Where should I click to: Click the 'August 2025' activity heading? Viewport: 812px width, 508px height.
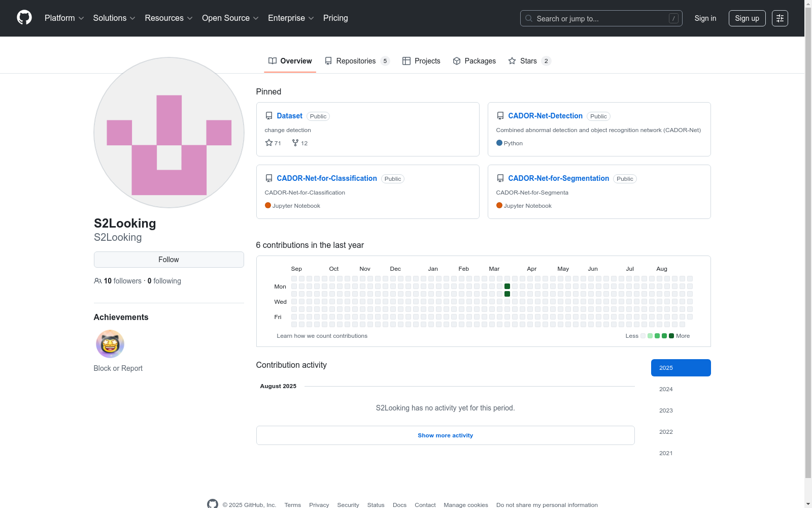pyautogui.click(x=278, y=386)
